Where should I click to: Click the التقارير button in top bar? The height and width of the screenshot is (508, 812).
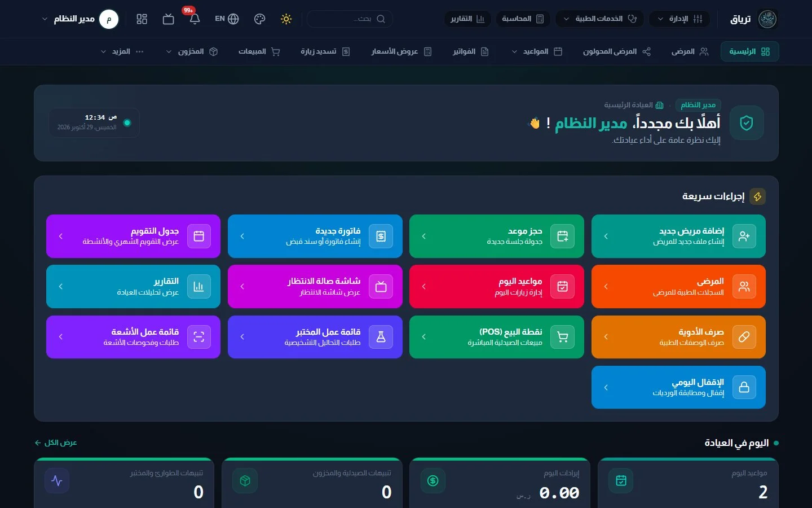pyautogui.click(x=467, y=19)
